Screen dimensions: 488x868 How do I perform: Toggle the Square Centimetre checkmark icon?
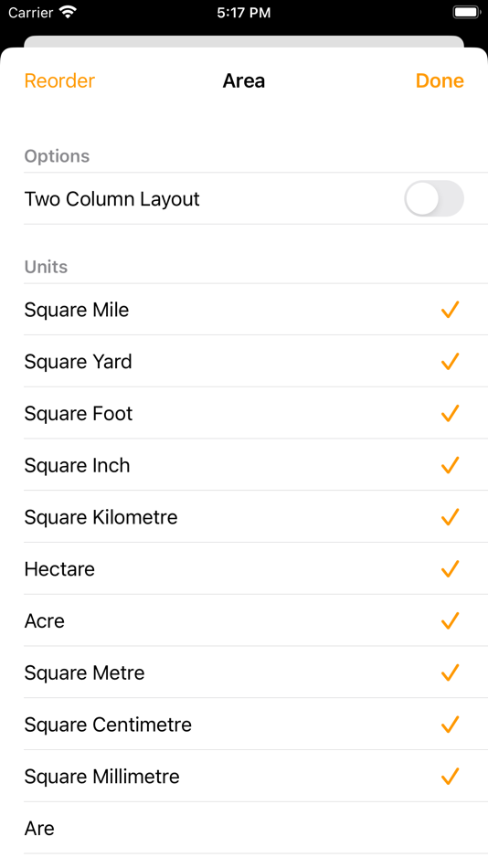450,725
